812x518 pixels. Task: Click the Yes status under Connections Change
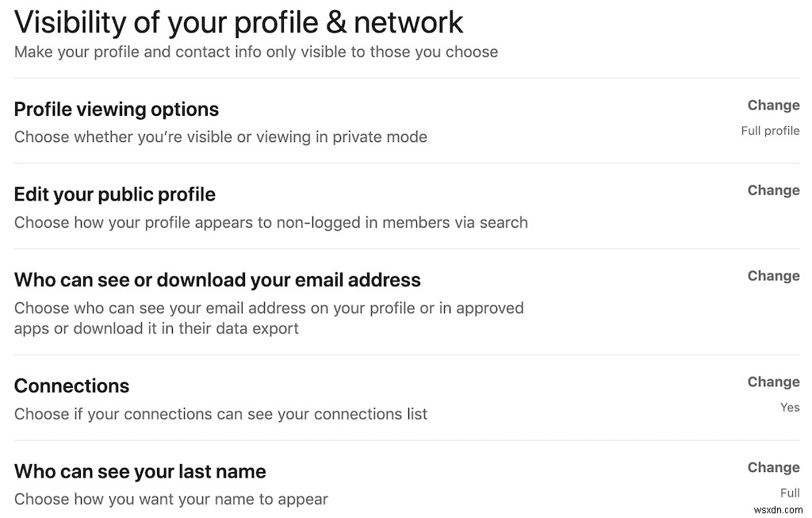click(790, 408)
